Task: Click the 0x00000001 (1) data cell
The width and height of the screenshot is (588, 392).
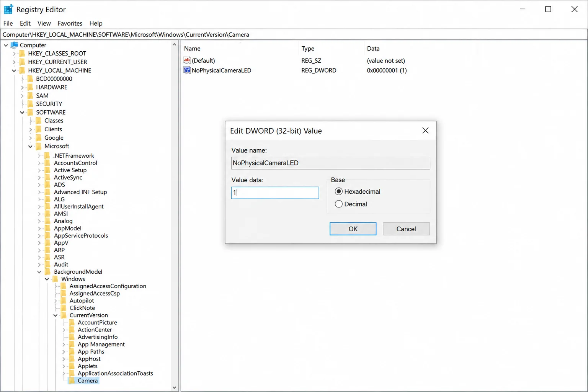Action: [387, 70]
